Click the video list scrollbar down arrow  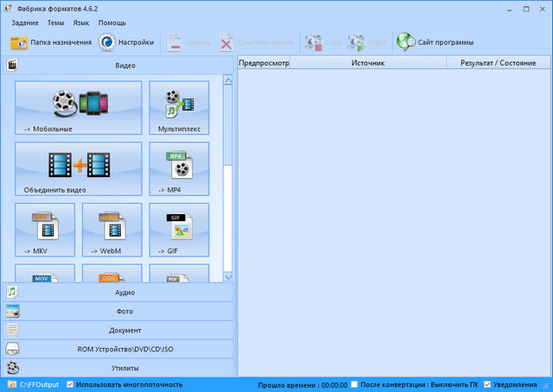tap(228, 276)
